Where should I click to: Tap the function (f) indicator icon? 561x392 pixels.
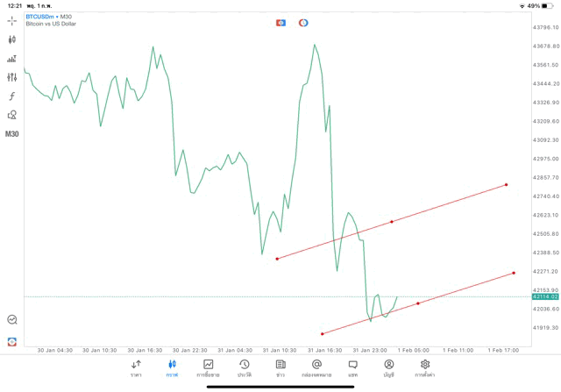[12, 96]
